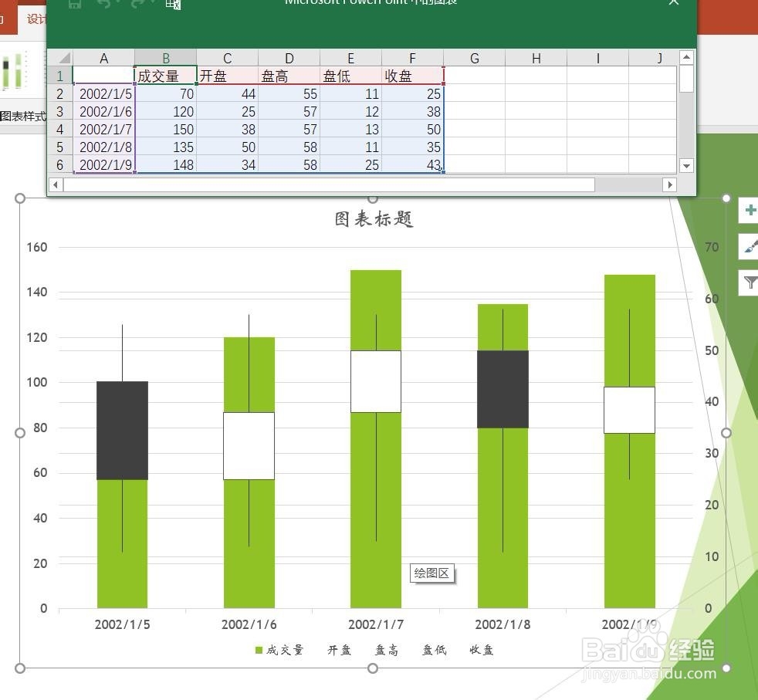Select column E header
This screenshot has height=700, width=758.
(351, 59)
